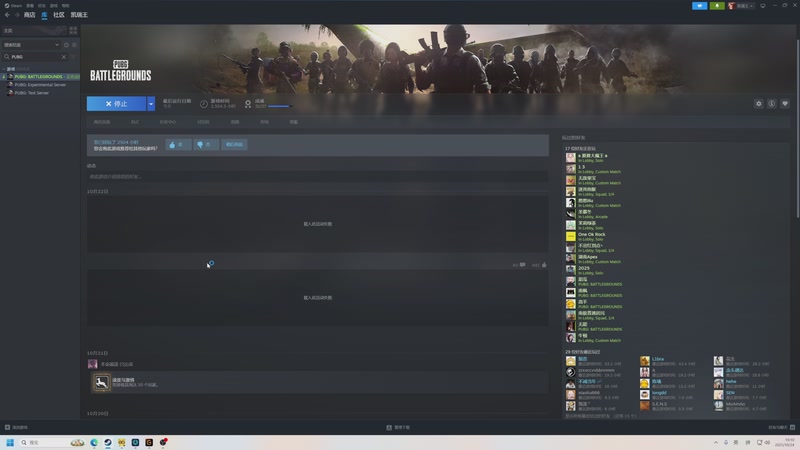The height and width of the screenshot is (450, 800).
Task: Open the 商店 store tab
Action: pos(30,15)
